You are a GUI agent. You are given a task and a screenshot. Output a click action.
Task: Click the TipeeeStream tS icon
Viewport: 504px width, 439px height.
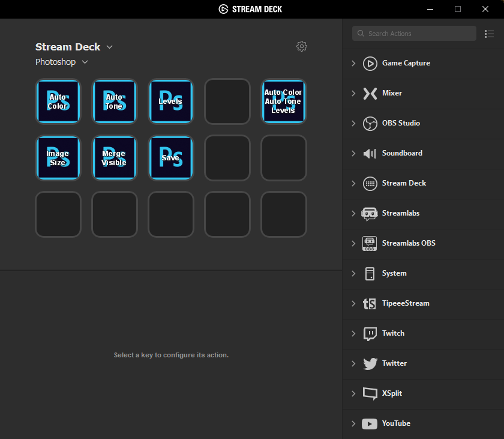[x=370, y=304]
